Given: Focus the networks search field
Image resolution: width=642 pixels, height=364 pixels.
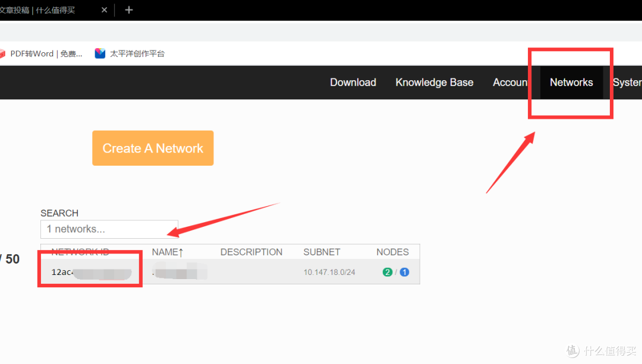Looking at the screenshot, I should tap(109, 229).
